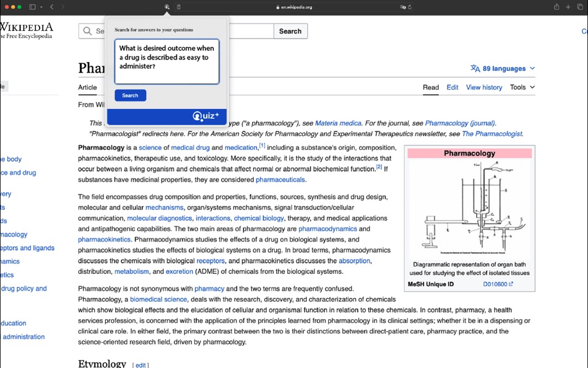Open the mechanisms link
The image size is (588, 368).
coord(164,208)
